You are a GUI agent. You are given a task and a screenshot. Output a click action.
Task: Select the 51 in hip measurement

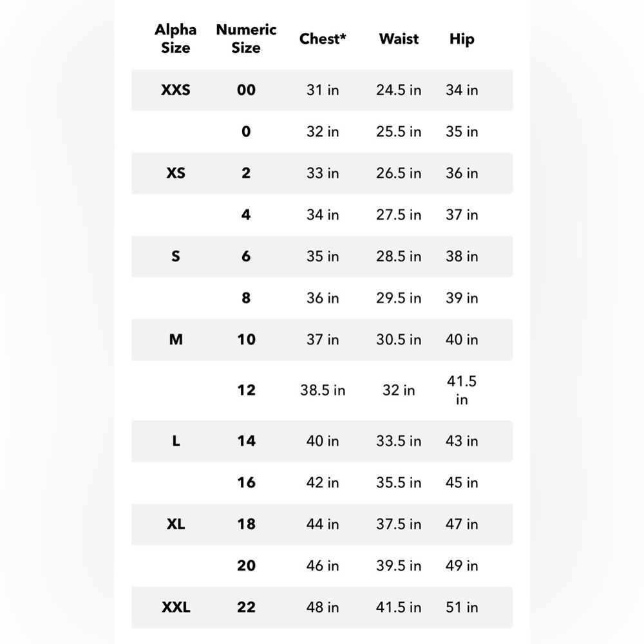coord(462,607)
